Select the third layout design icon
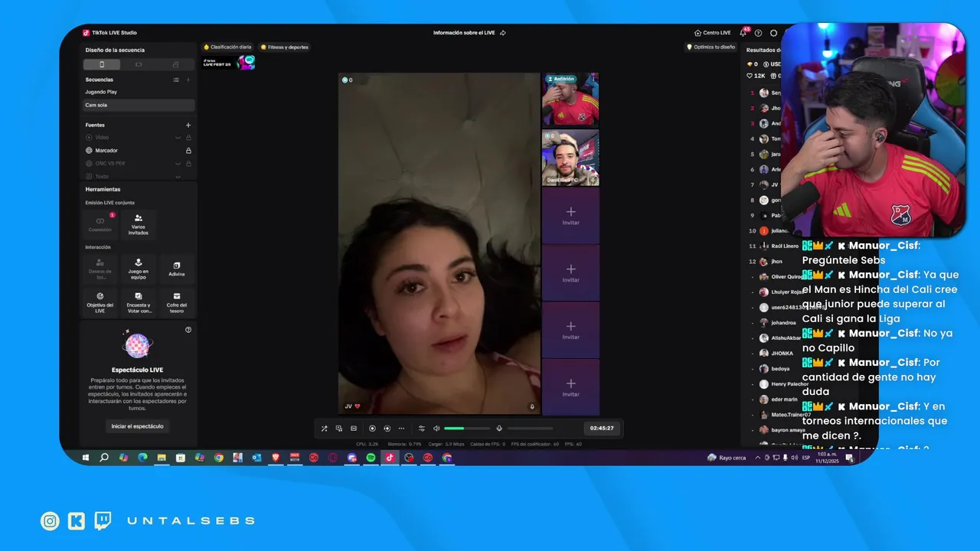The height and width of the screenshot is (551, 980). pos(175,64)
